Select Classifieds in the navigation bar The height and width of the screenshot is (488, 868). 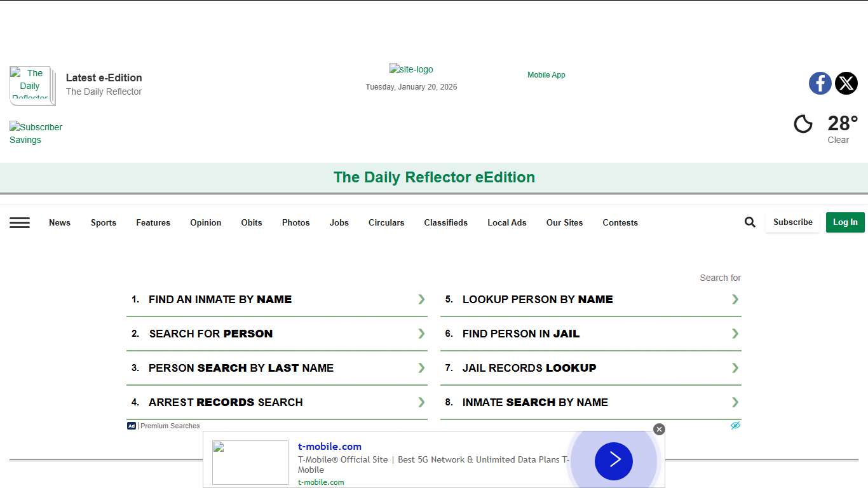(x=445, y=222)
